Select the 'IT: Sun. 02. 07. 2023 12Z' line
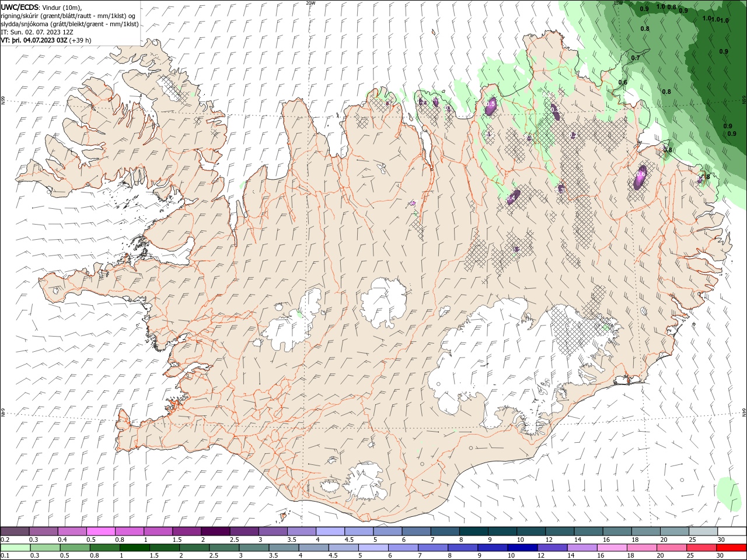Viewport: 747px width, 560px height. click(x=37, y=32)
